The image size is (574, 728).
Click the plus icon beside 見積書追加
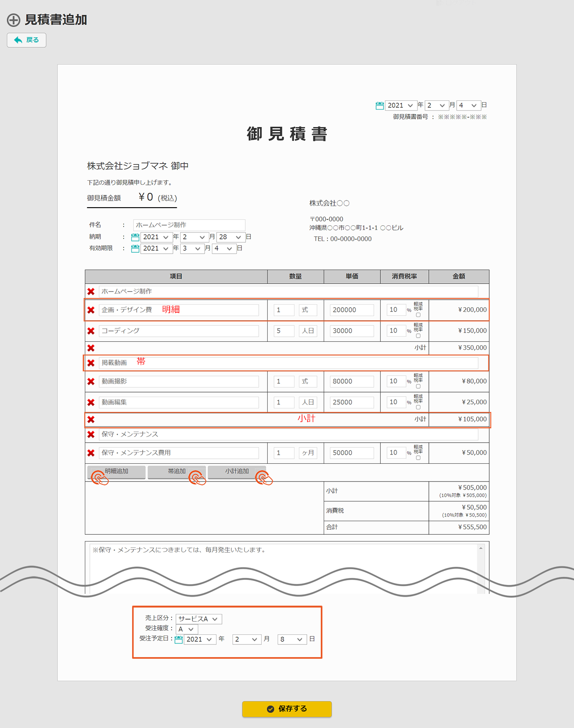14,20
